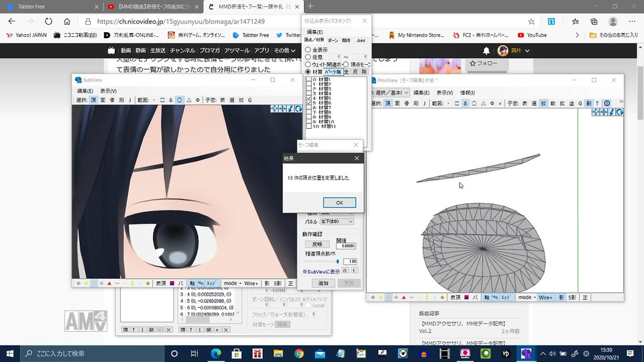
Task: Click 反 invert button in masking window
Action: tap(356, 72)
